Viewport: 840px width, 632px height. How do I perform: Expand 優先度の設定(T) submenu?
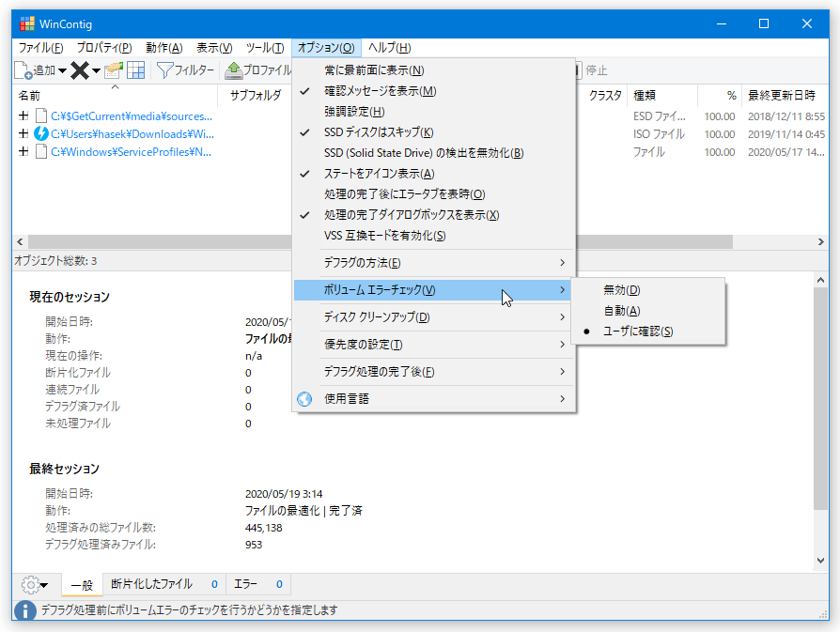click(x=434, y=345)
